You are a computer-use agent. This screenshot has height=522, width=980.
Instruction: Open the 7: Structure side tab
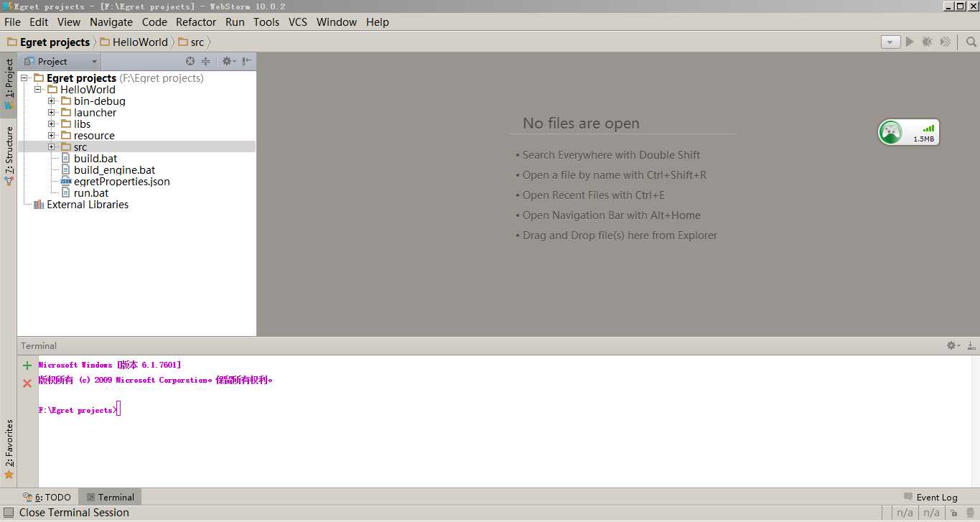[x=9, y=156]
